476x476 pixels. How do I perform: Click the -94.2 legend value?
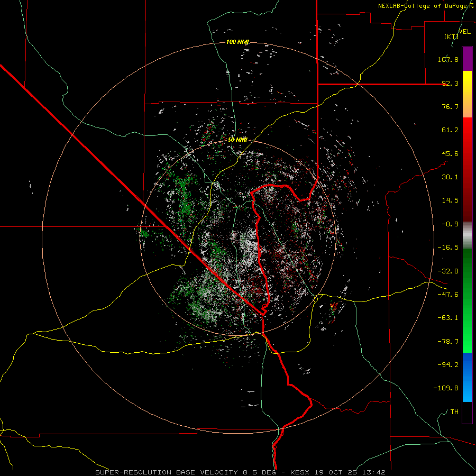point(448,364)
